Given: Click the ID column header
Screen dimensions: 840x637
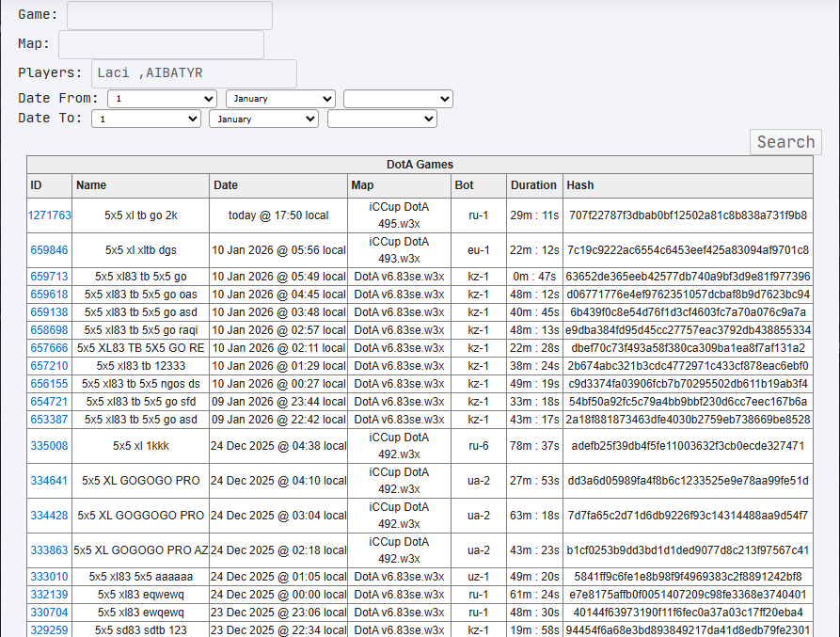Looking at the screenshot, I should click(49, 185).
